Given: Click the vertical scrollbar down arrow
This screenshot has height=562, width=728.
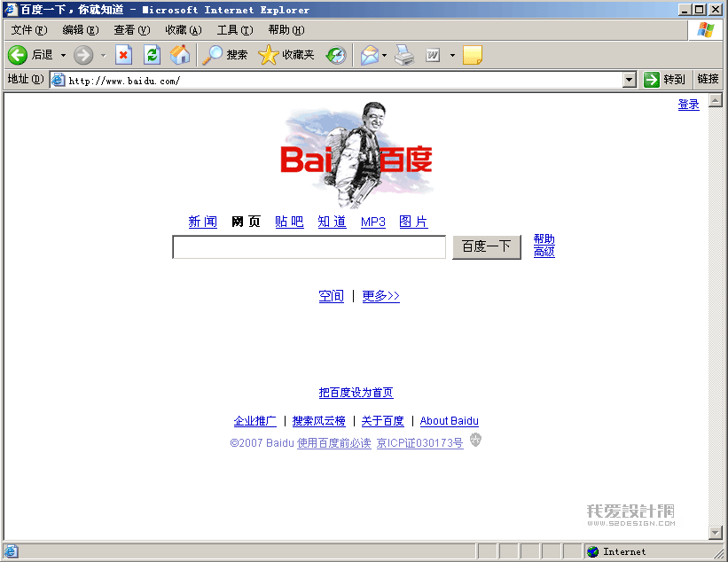Looking at the screenshot, I should point(716,532).
